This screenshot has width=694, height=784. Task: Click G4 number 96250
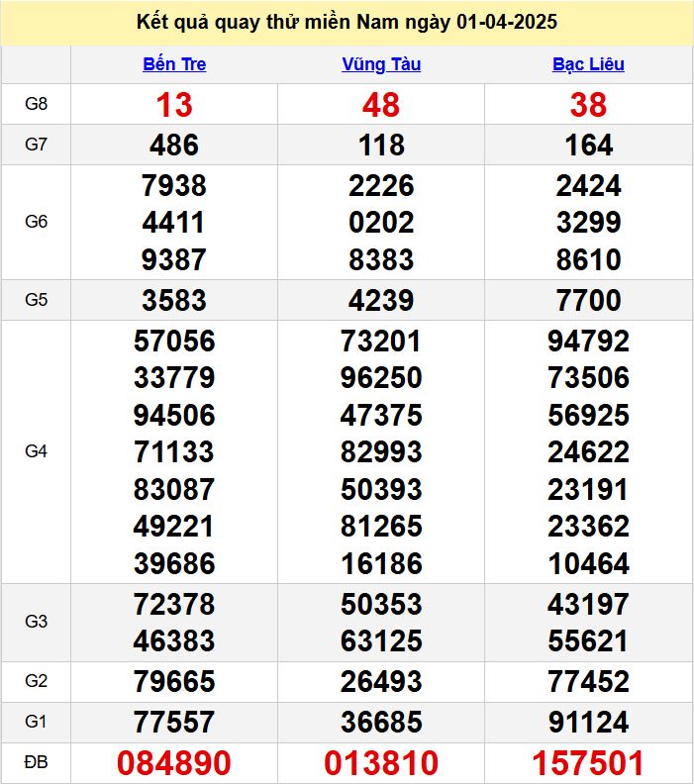click(x=381, y=377)
